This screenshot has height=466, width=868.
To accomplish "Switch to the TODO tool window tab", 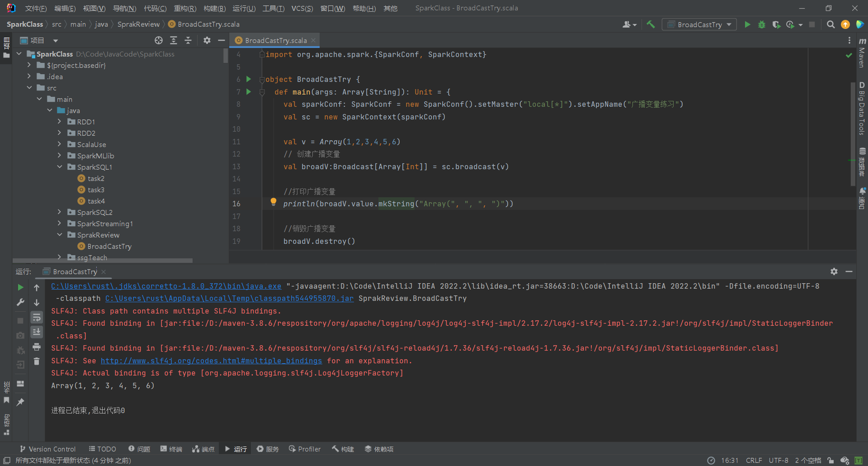I will click(103, 449).
